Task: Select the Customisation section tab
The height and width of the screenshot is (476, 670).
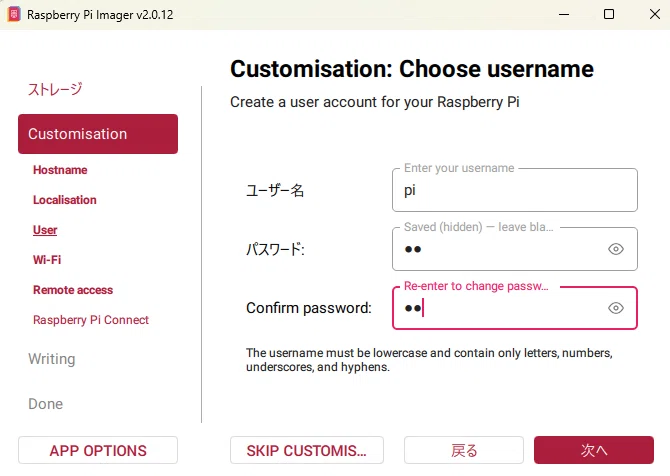Action: point(98,134)
